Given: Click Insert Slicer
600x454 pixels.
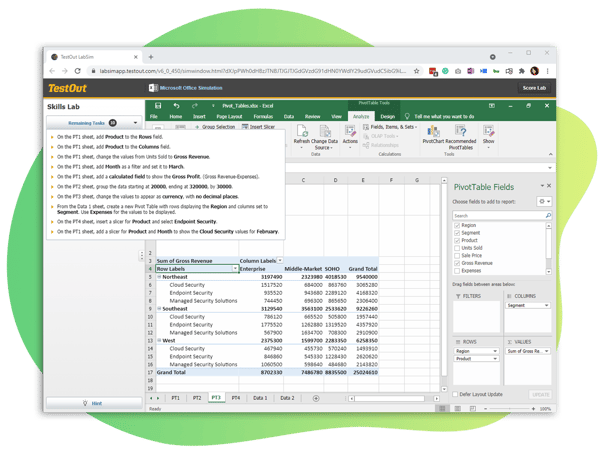Looking at the screenshot, I should click(x=258, y=127).
